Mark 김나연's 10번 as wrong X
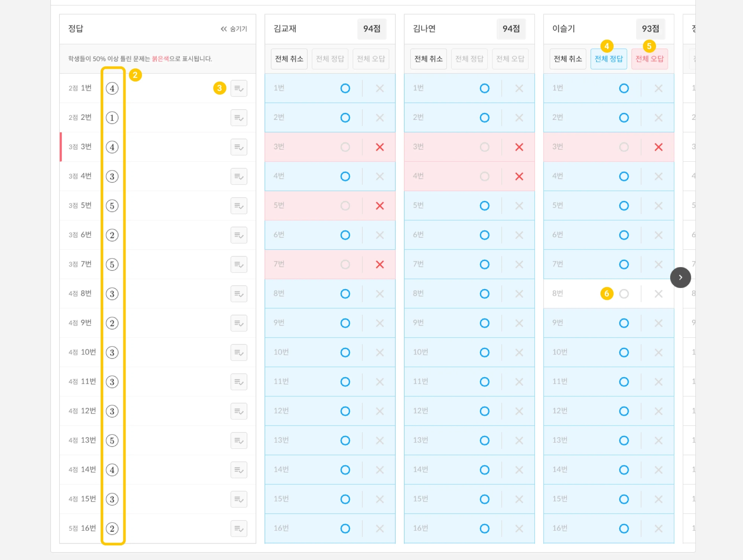743x560 pixels. tap(519, 353)
